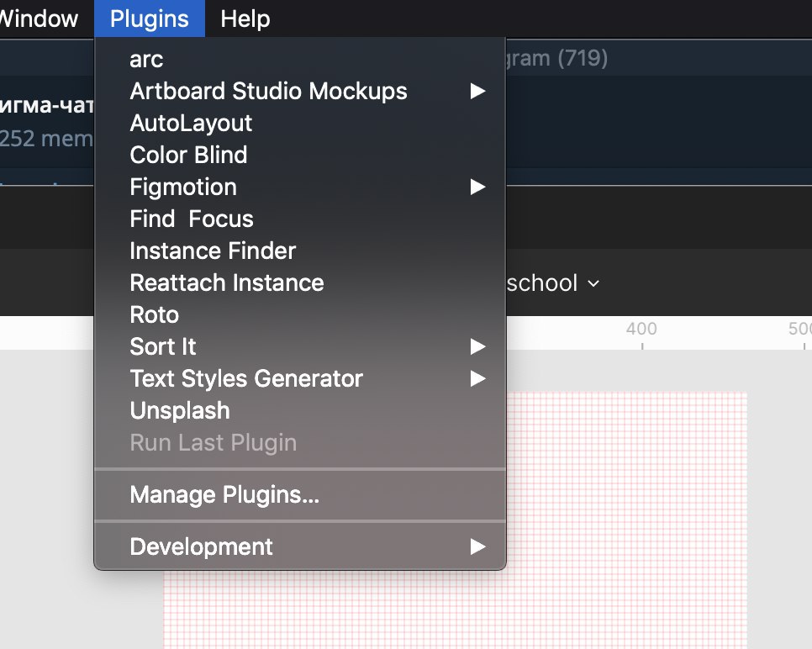Open the Plugins menu in menu bar
Viewport: 812px width, 649px height.
coord(149,18)
